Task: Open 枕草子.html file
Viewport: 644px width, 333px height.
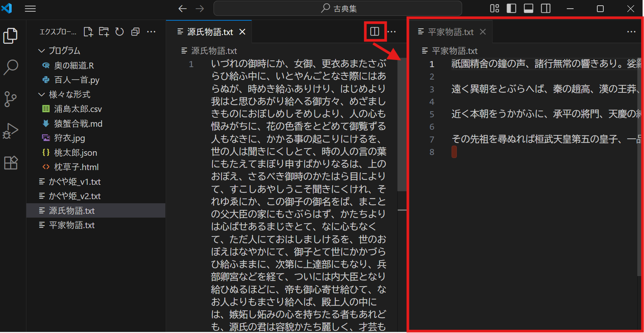Action: 96,167
